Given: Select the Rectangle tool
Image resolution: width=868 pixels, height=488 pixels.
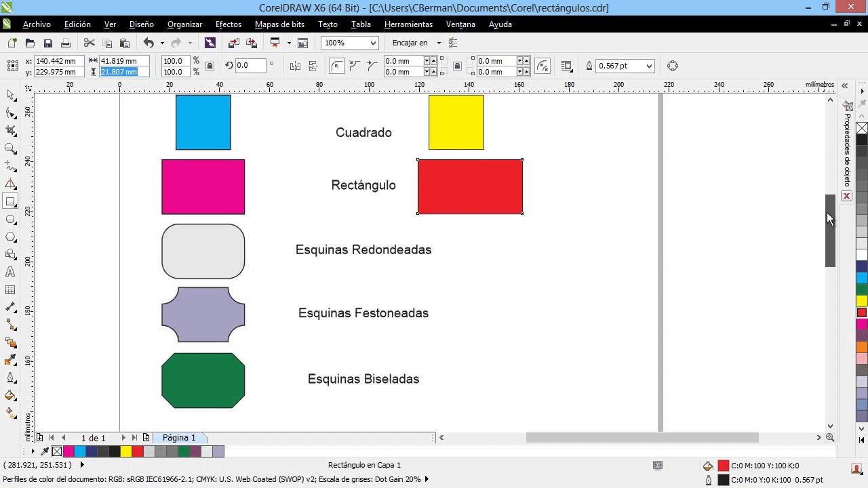Looking at the screenshot, I should (10, 201).
